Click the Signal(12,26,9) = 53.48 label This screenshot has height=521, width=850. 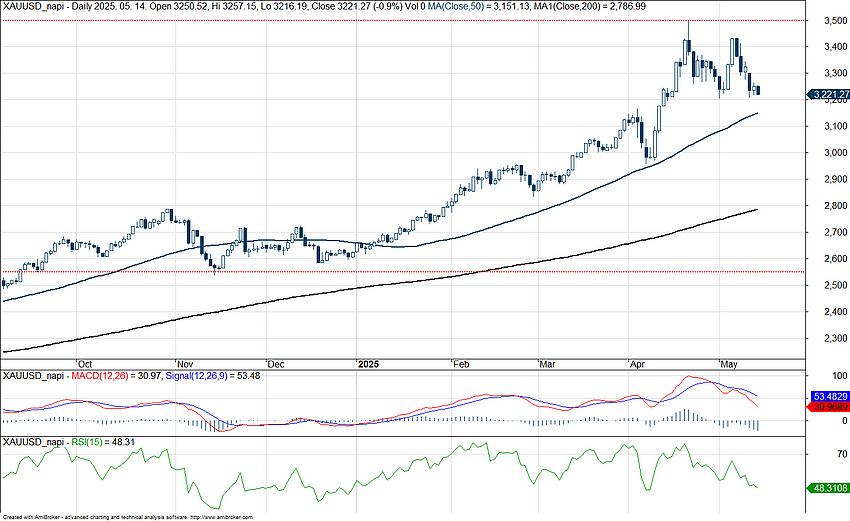pos(212,375)
